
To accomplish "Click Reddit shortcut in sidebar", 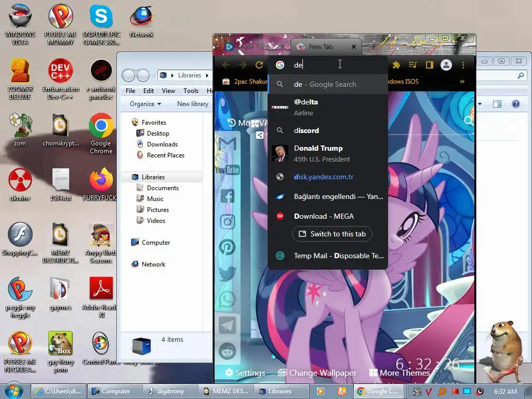I will coord(228,352).
